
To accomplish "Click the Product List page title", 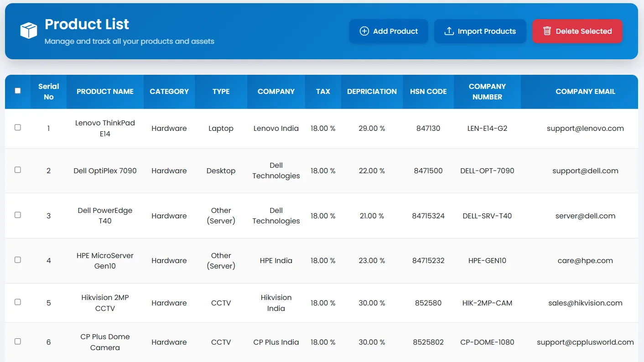I will pyautogui.click(x=87, y=24).
